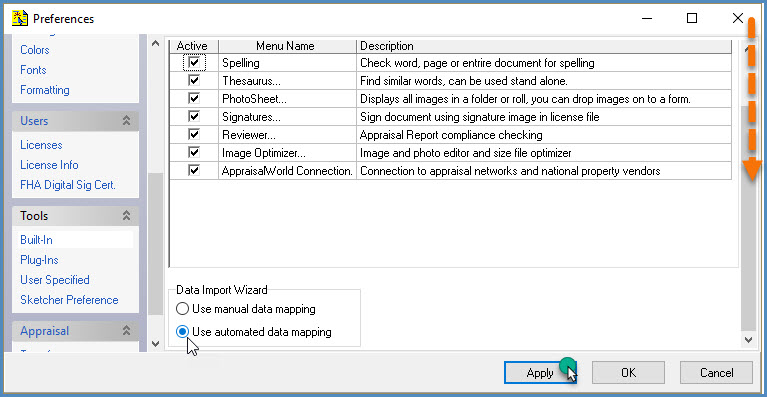
Task: Click the Tools section header
Action: click(x=75, y=216)
